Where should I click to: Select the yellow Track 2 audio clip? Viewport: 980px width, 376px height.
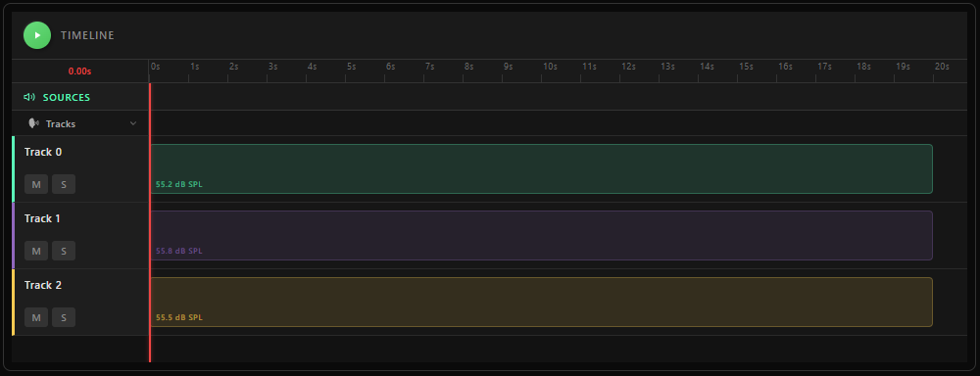point(541,302)
